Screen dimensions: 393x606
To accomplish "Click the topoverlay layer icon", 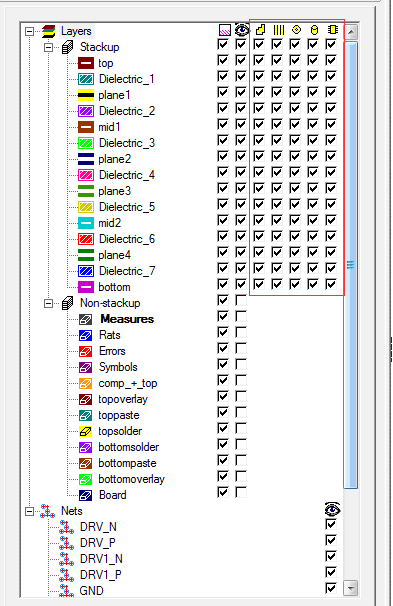I will (x=85, y=399).
